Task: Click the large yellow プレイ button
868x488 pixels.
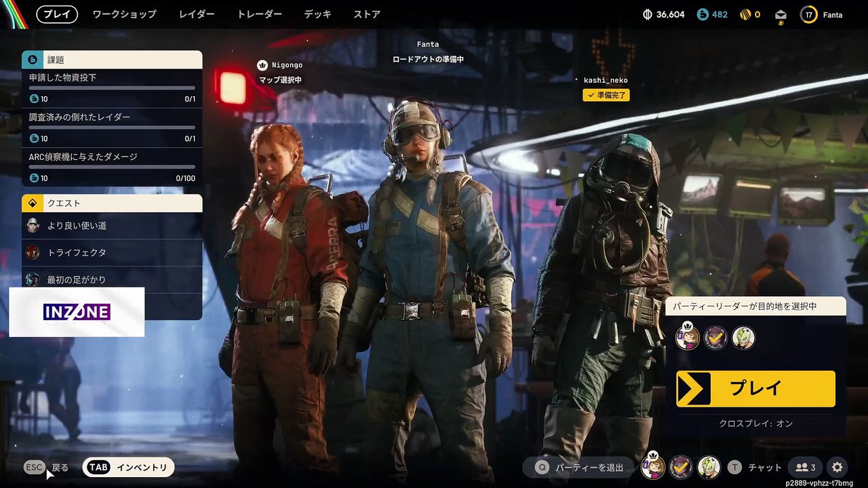Action: point(755,388)
